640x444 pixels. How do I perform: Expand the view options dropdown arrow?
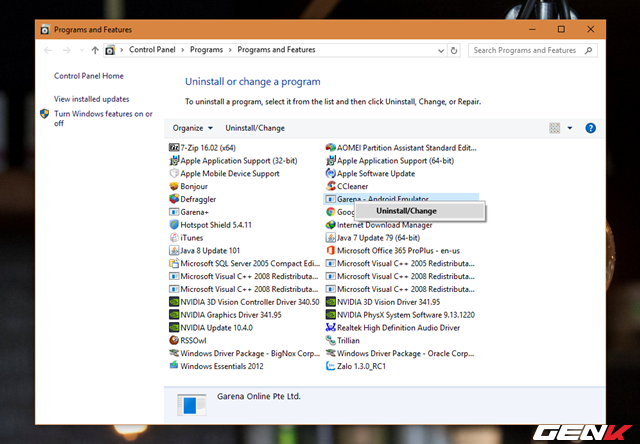tap(570, 128)
